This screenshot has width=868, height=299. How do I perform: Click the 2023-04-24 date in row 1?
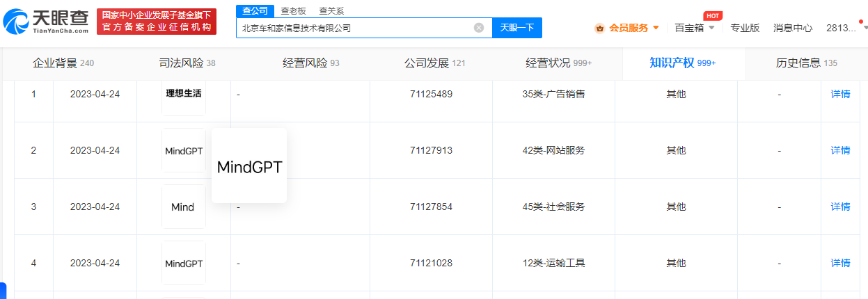(95, 94)
